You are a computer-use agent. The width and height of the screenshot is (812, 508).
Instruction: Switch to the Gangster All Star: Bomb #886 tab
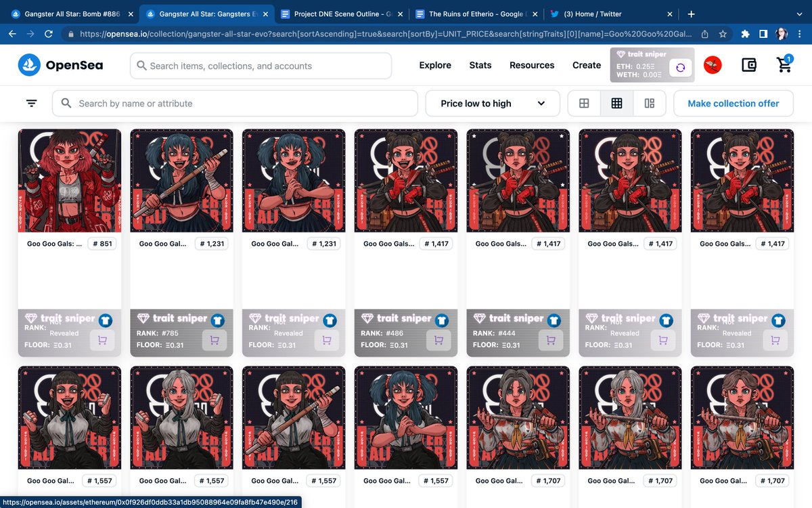(70, 14)
